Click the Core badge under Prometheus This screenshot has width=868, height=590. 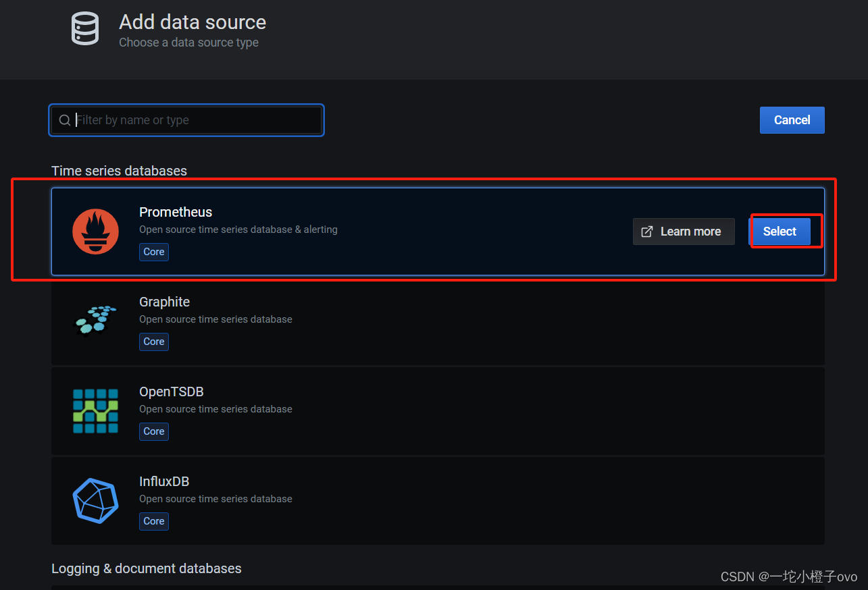click(154, 252)
